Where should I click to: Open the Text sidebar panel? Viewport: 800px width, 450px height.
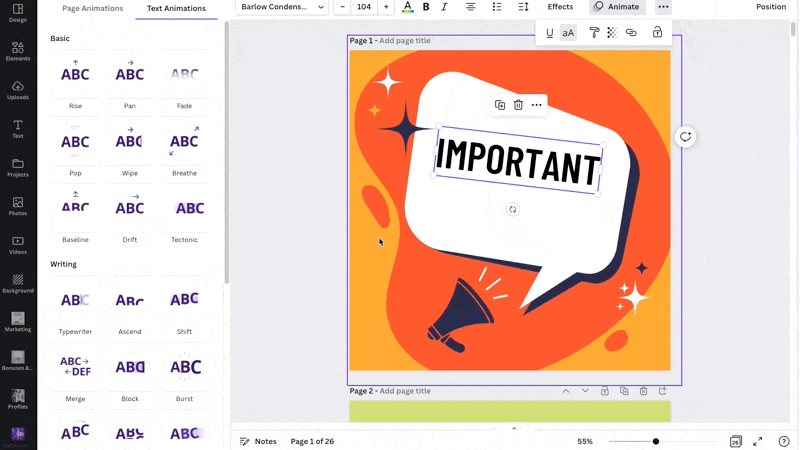(x=18, y=129)
